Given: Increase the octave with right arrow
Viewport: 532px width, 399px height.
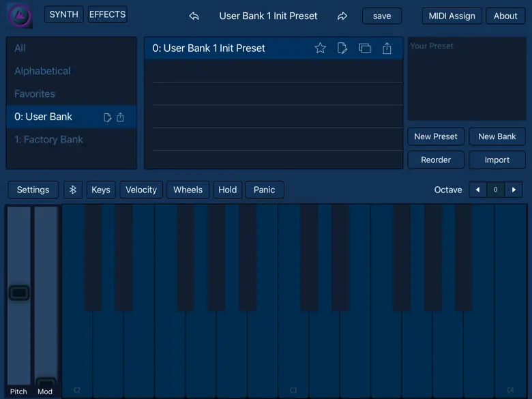Looking at the screenshot, I should (x=514, y=190).
